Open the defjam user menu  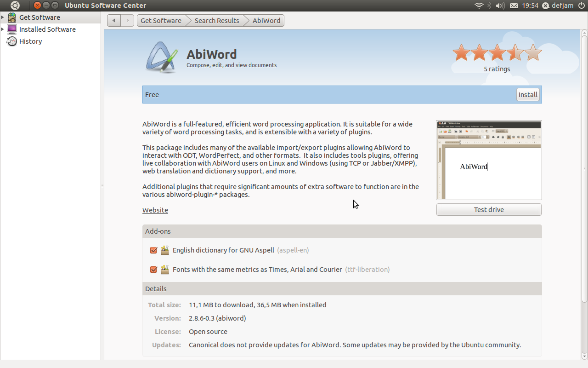(559, 6)
